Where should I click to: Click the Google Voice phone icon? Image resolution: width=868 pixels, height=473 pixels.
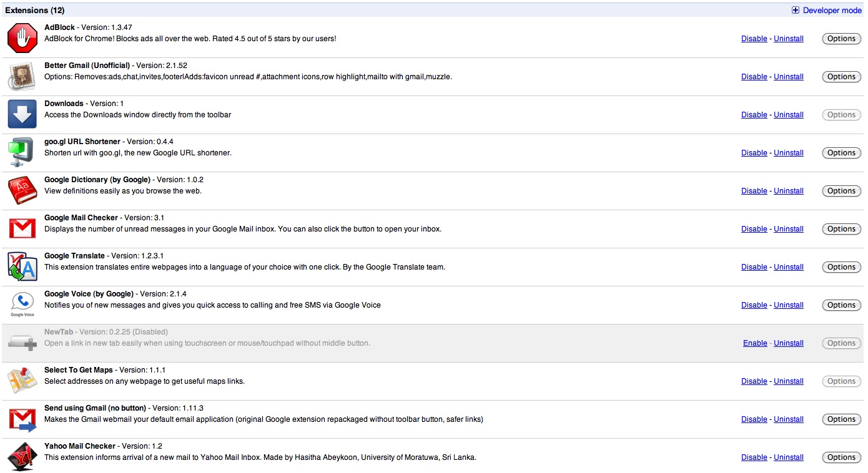pyautogui.click(x=22, y=305)
